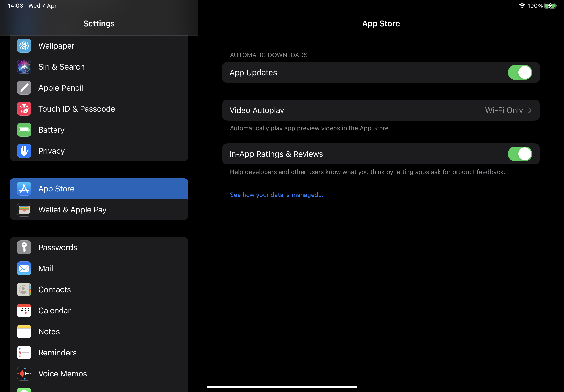
Task: Open Contacts settings row
Action: pyautogui.click(x=99, y=289)
